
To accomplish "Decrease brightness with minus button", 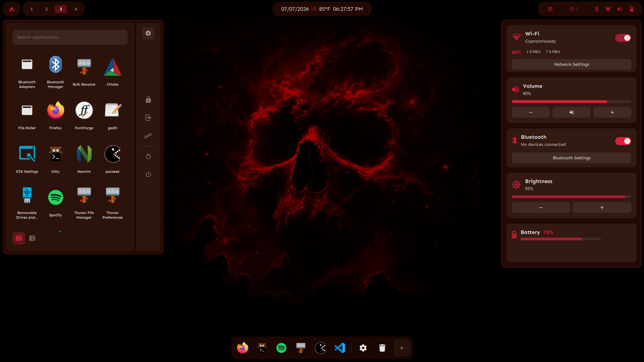I will 541,207.
